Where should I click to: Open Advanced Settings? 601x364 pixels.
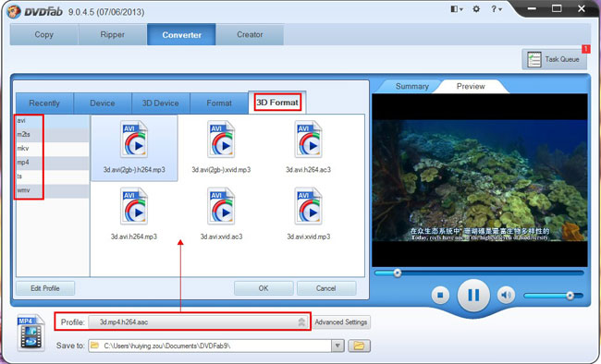[x=341, y=322]
